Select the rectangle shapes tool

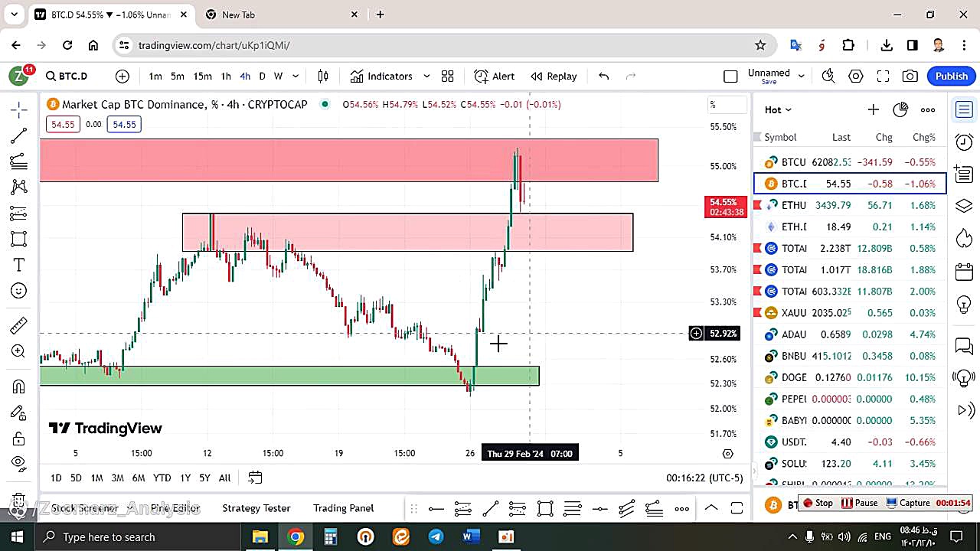[x=19, y=239]
